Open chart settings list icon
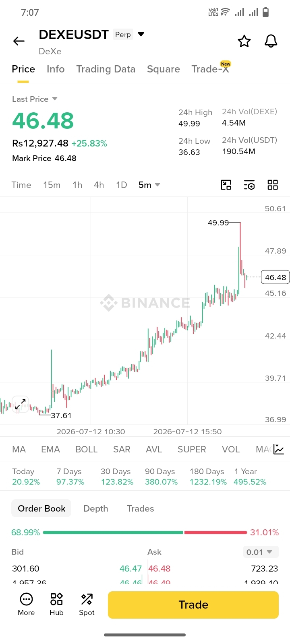290x644 pixels. point(249,185)
